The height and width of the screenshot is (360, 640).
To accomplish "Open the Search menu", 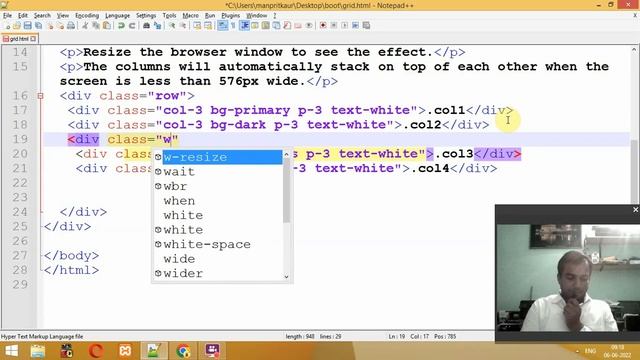I will (42, 16).
